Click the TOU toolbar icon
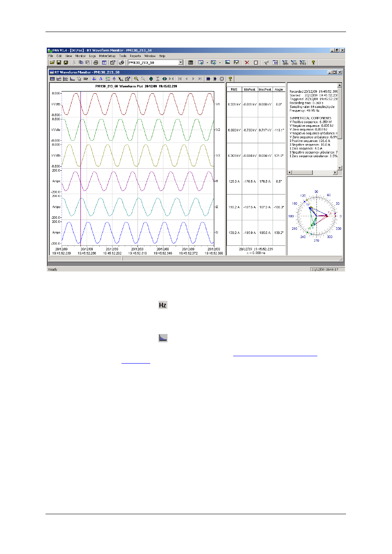The width and height of the screenshot is (392, 554). [303, 63]
